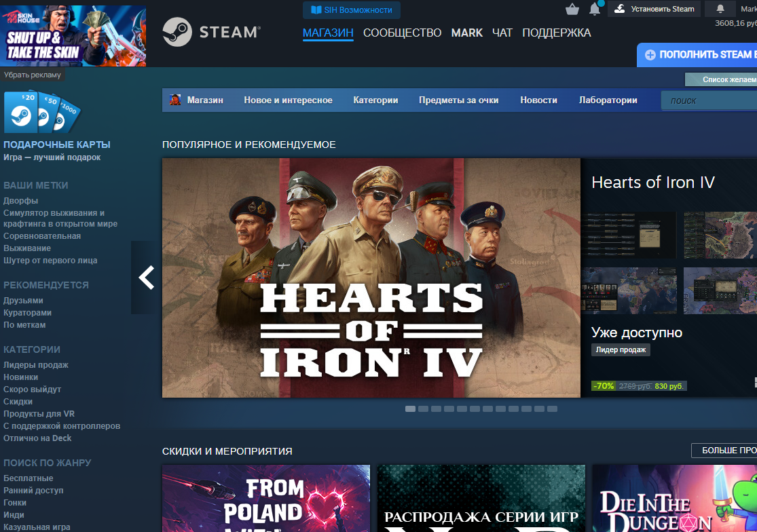Open recommendations by Кураторами
The height and width of the screenshot is (532, 757).
tap(28, 313)
